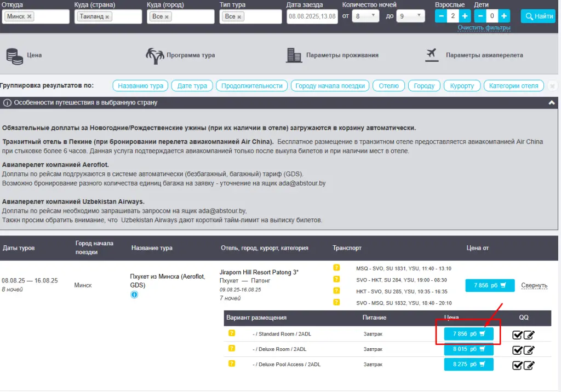Increase adults count with plus button
Viewport: 561px width, 392px height.
tap(465, 16)
